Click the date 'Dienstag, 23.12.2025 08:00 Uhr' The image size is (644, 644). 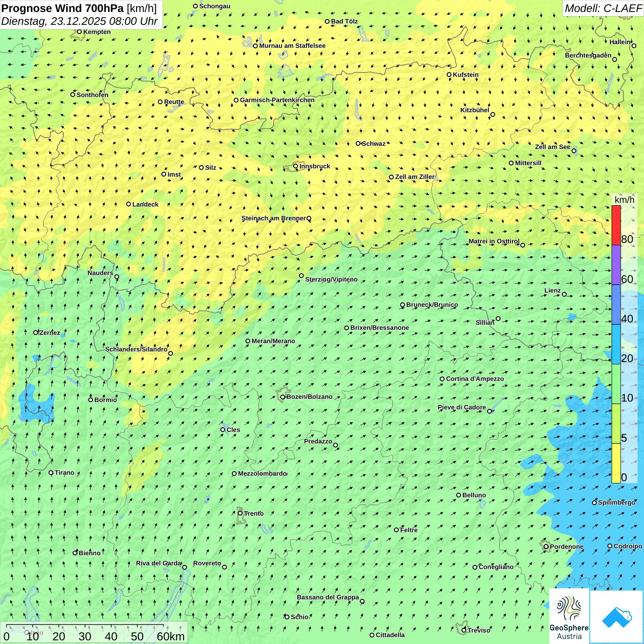pyautogui.click(x=80, y=22)
